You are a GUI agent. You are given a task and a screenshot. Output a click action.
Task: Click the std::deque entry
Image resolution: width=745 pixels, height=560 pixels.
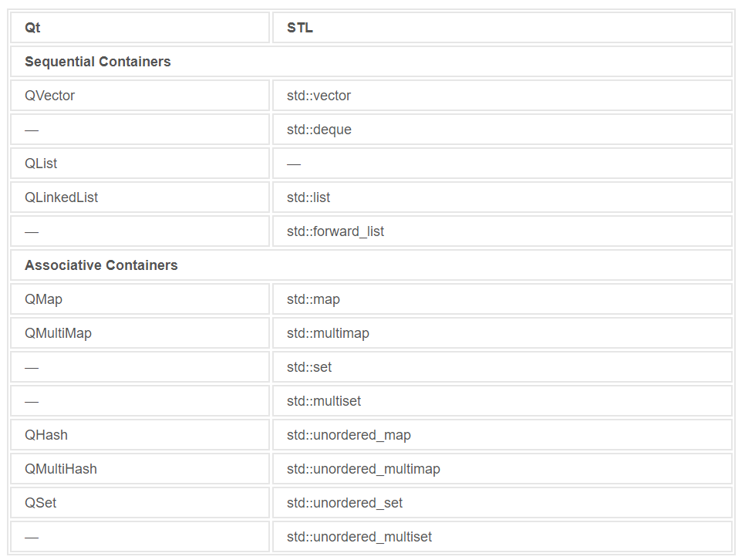click(319, 130)
